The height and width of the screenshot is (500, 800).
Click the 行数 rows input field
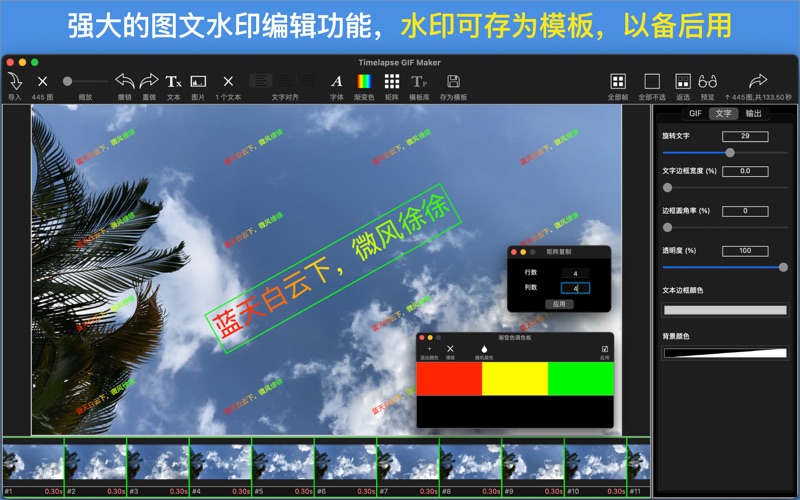(576, 273)
